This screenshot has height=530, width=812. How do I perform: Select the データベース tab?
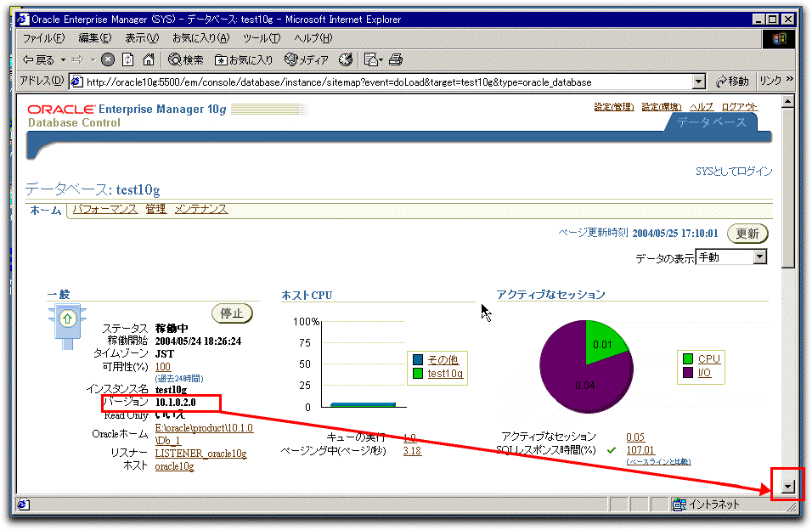pos(712,122)
